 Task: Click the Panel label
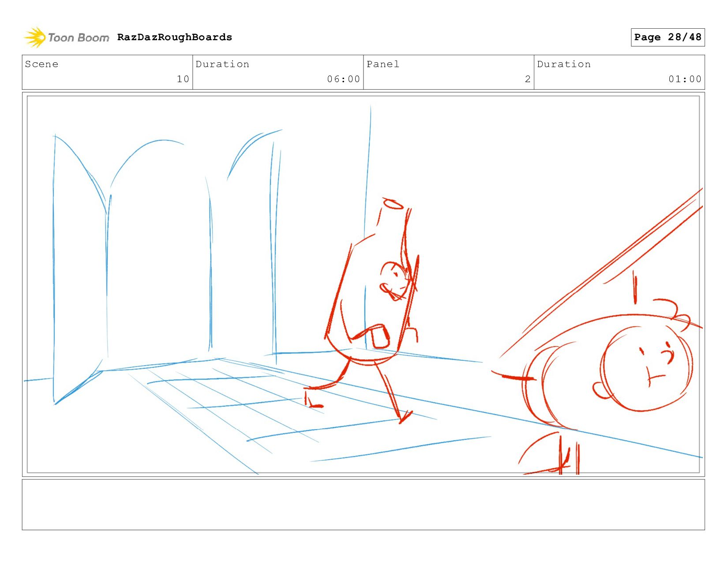pyautogui.click(x=383, y=64)
